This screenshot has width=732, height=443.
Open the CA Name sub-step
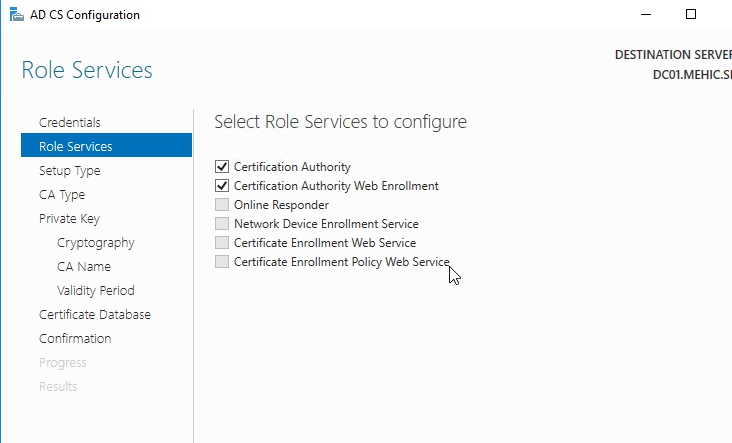click(84, 266)
